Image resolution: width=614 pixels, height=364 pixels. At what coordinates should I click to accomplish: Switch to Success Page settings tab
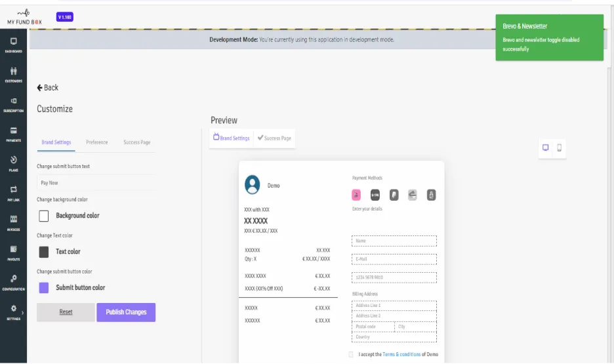(x=136, y=142)
